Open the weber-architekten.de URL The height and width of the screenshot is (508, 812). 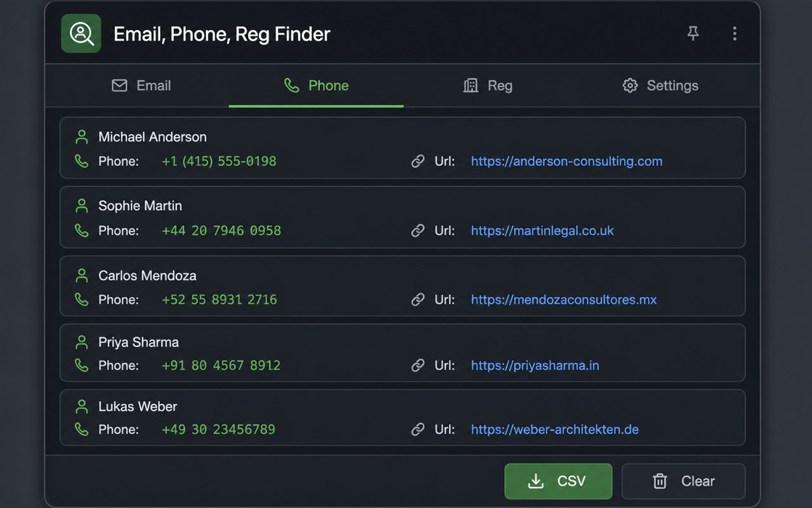point(554,430)
